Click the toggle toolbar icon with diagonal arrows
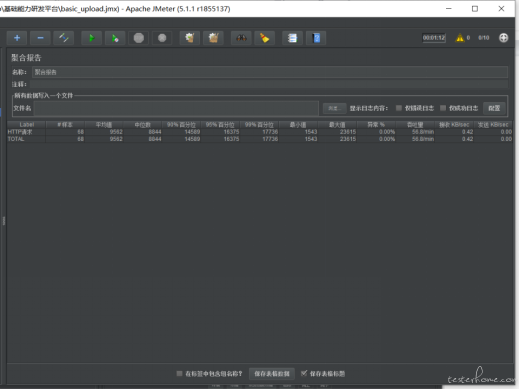 64,38
